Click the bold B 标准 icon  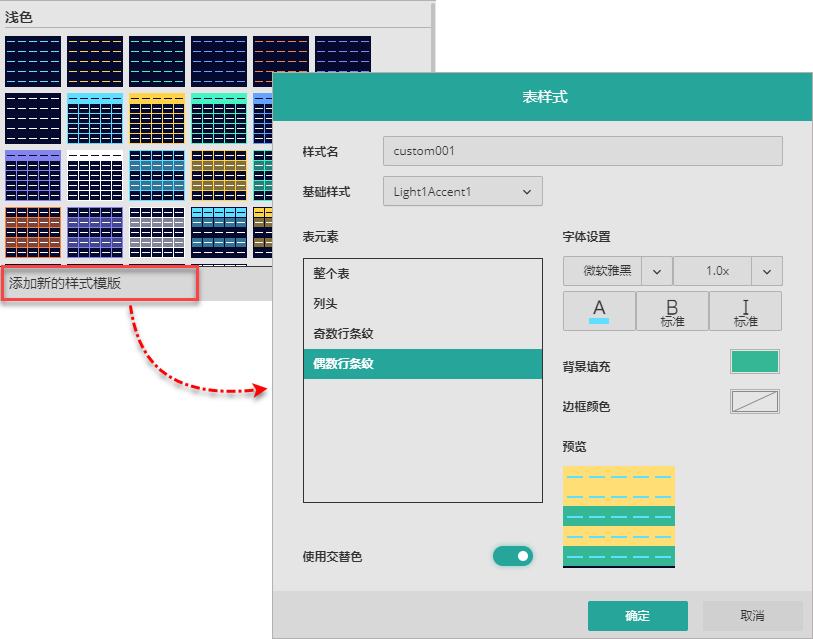click(x=672, y=311)
